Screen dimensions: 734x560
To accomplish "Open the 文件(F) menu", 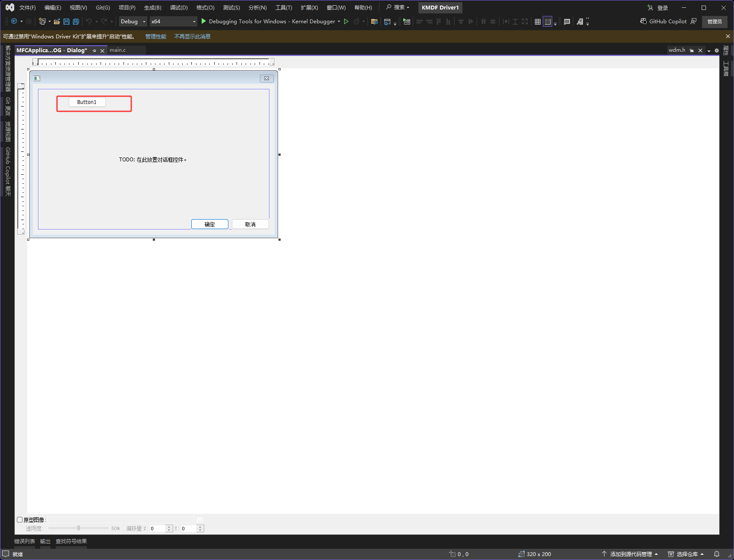I will (28, 7).
